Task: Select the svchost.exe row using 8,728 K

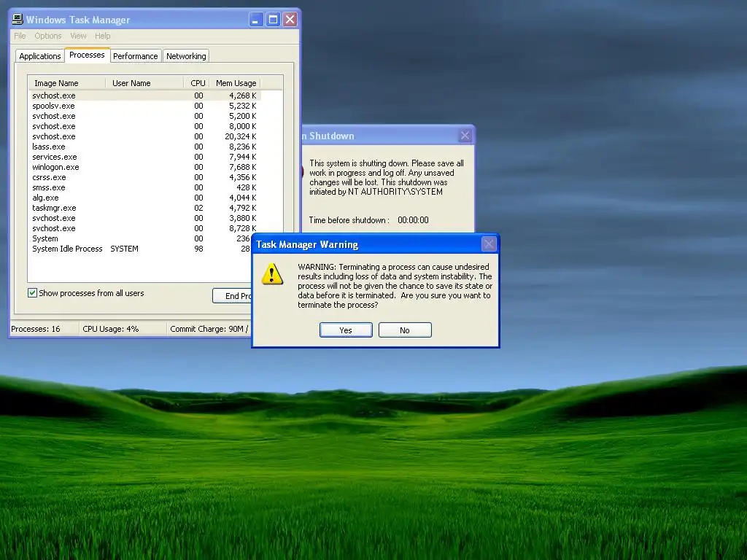Action: pyautogui.click(x=144, y=228)
